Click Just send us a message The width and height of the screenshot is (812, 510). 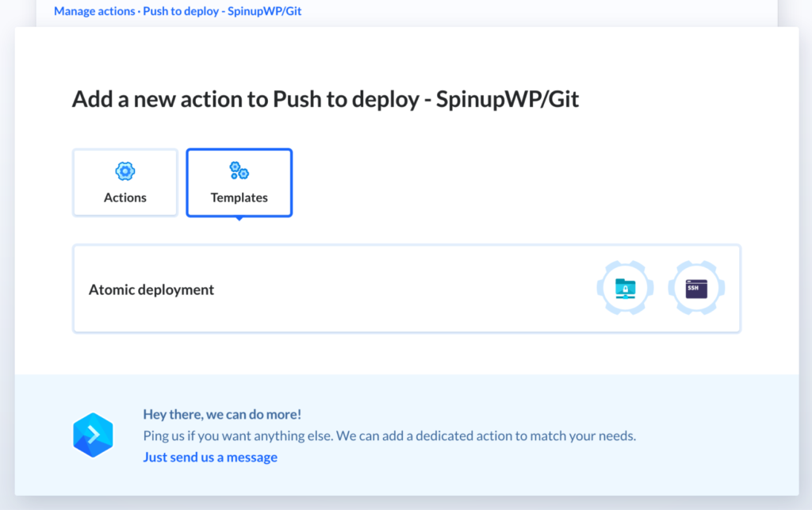pyautogui.click(x=209, y=457)
